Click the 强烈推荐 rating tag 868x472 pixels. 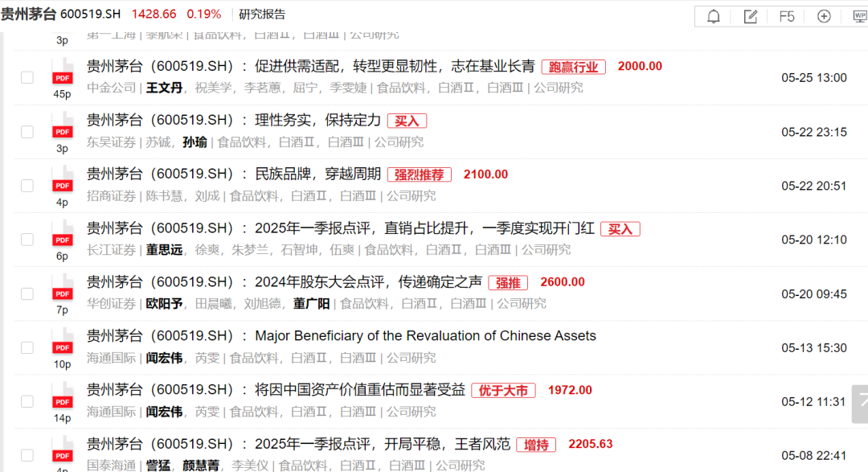tap(419, 175)
